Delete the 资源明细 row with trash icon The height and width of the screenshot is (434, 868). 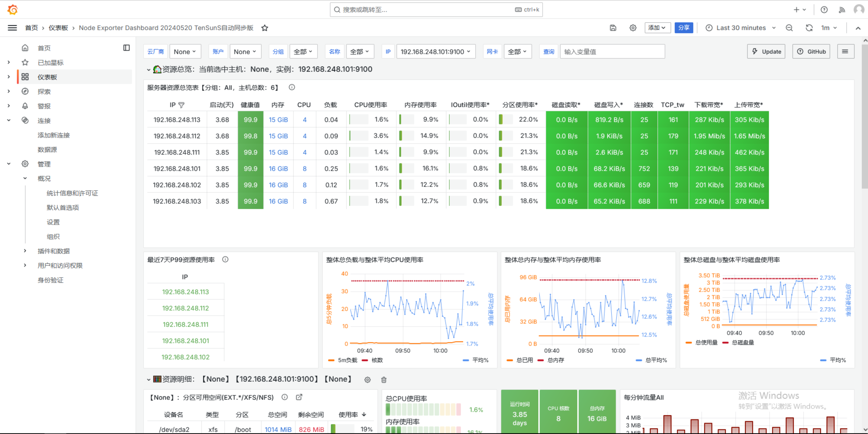click(x=384, y=380)
